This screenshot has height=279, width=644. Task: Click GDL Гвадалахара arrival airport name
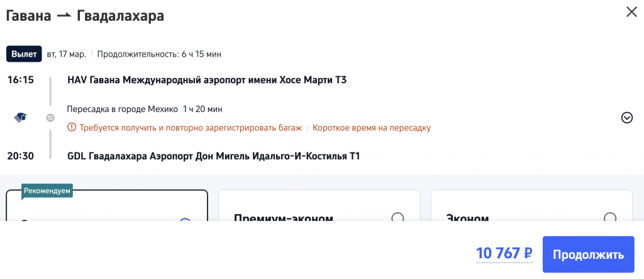pyautogui.click(x=213, y=156)
